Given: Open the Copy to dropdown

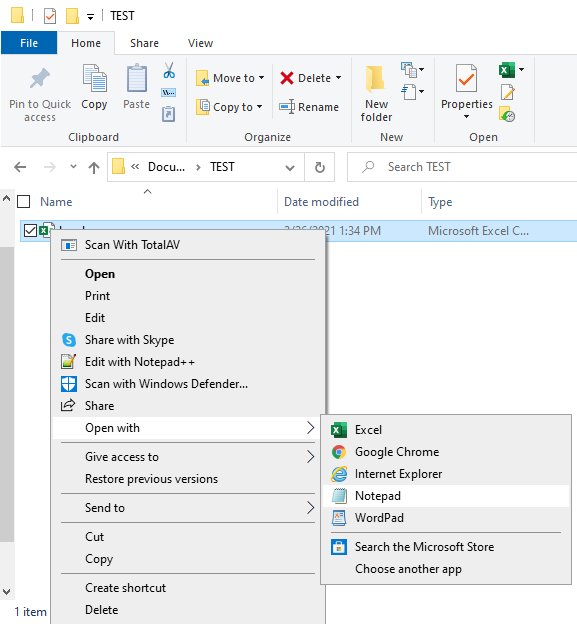Looking at the screenshot, I should (229, 107).
